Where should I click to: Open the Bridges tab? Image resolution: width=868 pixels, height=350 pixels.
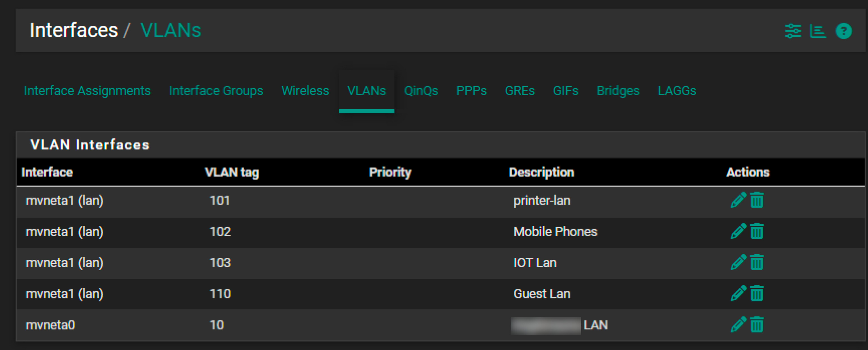[618, 91]
